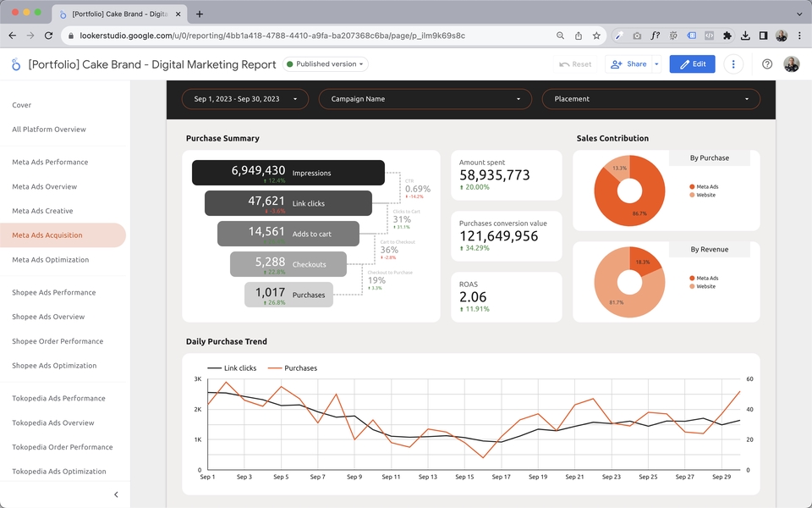Open the date range Sep 1 - Sep 30 dropdown
The width and height of the screenshot is (812, 508).
pyautogui.click(x=245, y=99)
